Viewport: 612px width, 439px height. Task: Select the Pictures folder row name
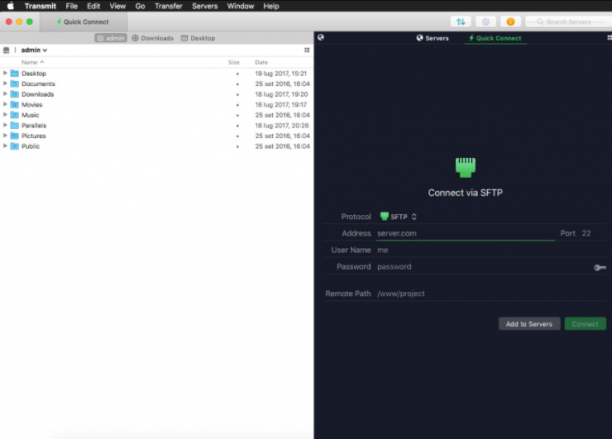pos(34,136)
